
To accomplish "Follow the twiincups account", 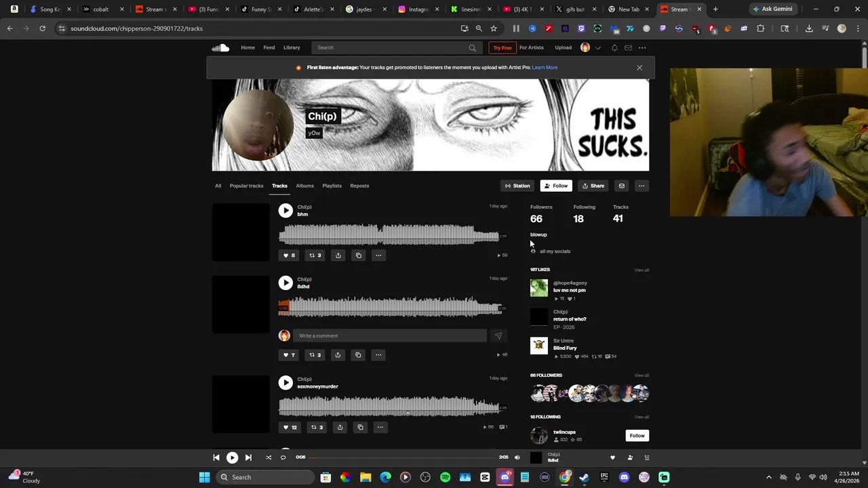I will [637, 436].
